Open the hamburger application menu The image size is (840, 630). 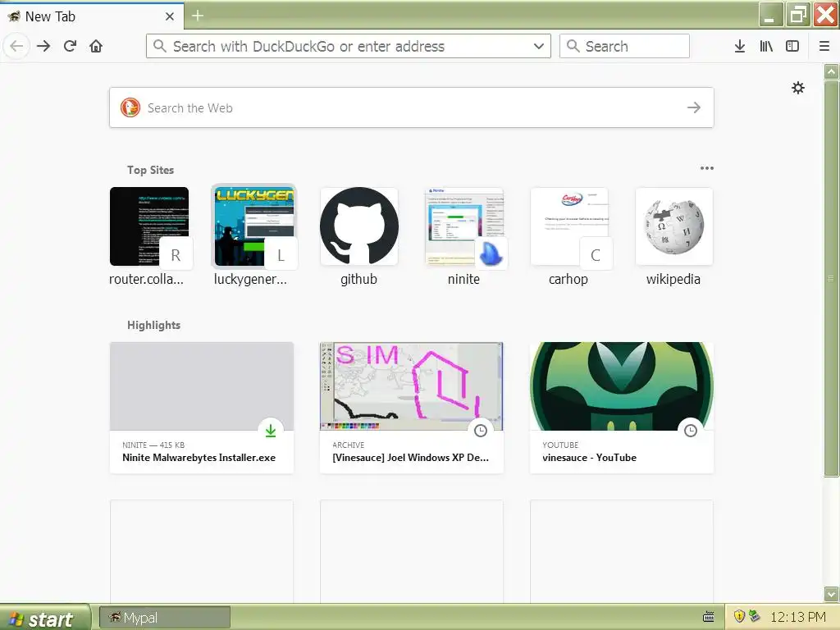pyautogui.click(x=824, y=46)
